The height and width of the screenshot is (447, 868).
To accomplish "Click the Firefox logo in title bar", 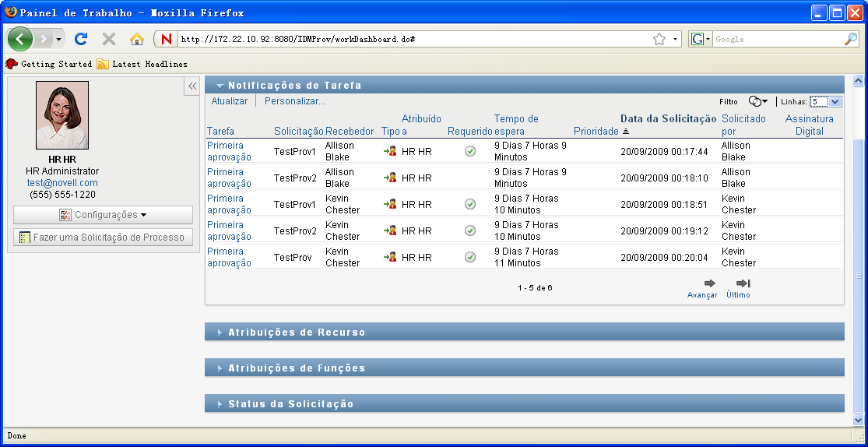I will 11,12.
